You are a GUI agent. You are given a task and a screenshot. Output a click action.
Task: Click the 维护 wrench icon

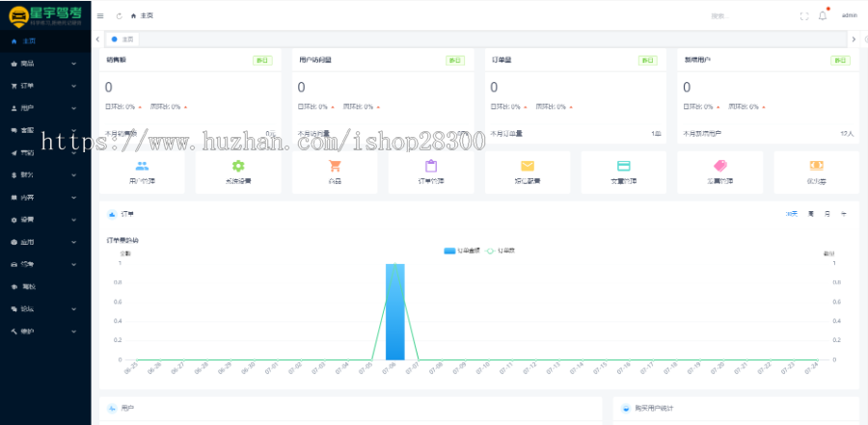[x=14, y=332]
